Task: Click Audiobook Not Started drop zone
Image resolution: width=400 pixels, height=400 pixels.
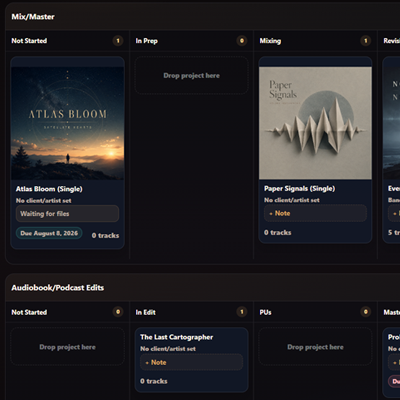Action: 68,347
